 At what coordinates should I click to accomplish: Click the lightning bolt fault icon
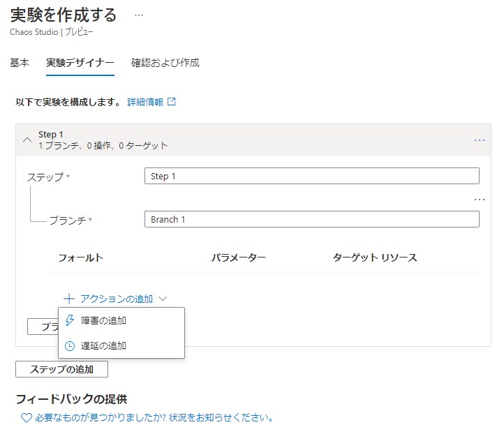click(69, 320)
